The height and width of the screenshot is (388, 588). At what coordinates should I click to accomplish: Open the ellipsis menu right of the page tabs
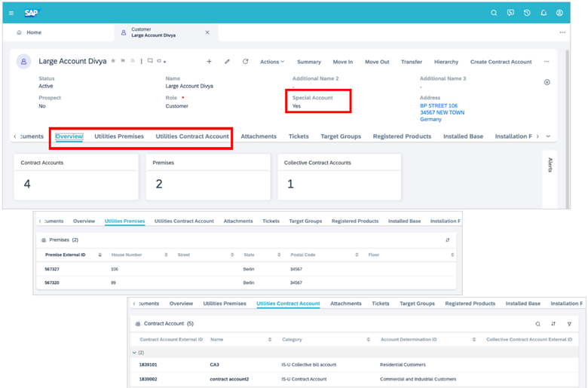562,32
